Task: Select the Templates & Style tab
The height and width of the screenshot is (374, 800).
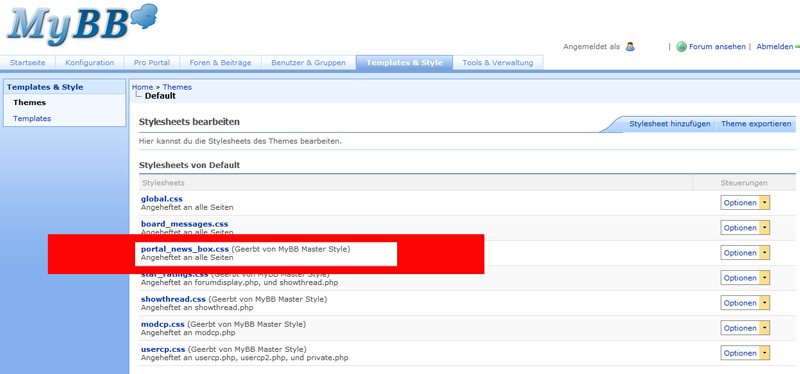Action: 404,63
